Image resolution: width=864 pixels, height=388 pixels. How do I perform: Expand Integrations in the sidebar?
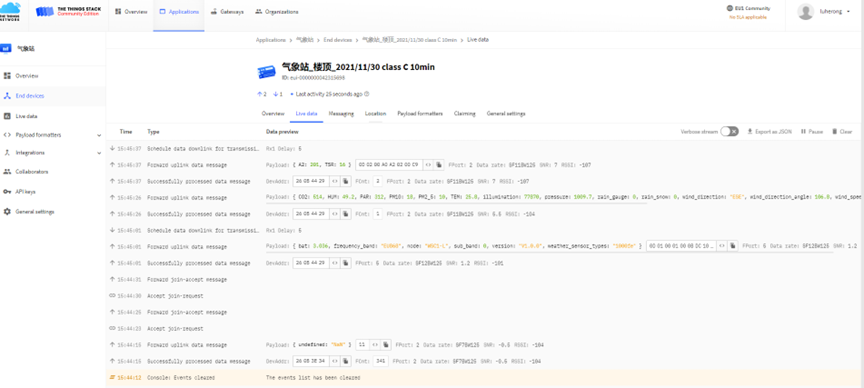click(x=99, y=153)
